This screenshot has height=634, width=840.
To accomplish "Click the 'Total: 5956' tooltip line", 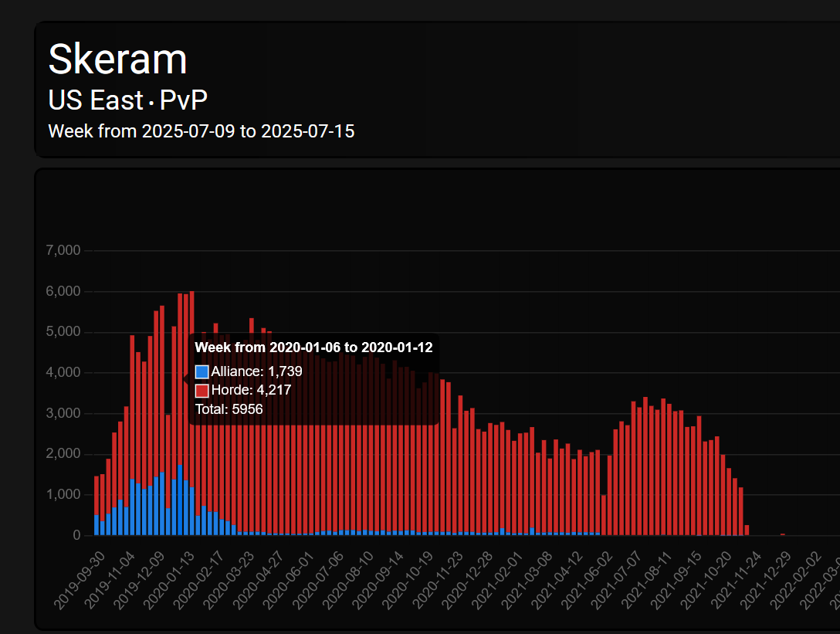I will 229,409.
